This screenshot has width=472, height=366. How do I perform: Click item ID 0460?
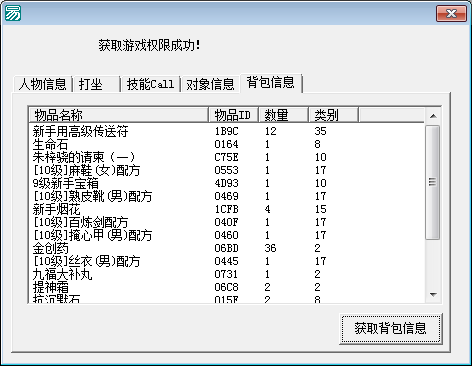tap(227, 235)
